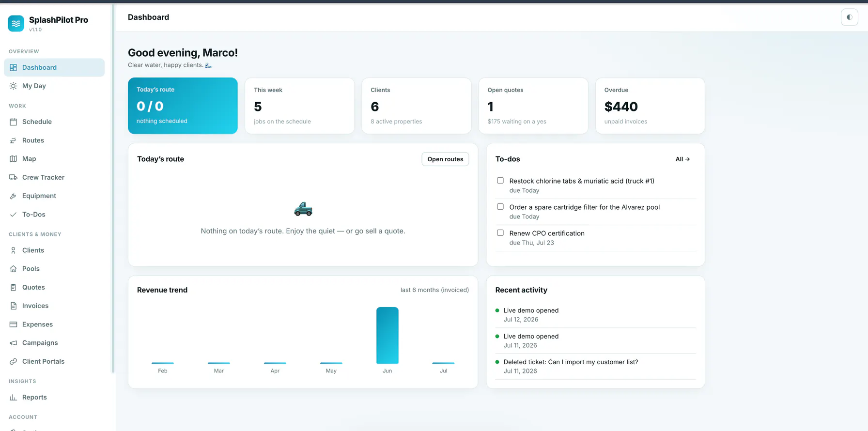Click the Live demo opened Jul 11 entry
The width and height of the screenshot is (868, 431).
(x=595, y=340)
